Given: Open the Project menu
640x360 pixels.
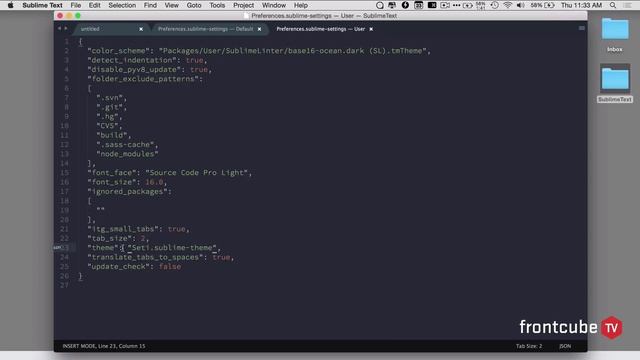Looking at the screenshot, I should click(243, 5).
